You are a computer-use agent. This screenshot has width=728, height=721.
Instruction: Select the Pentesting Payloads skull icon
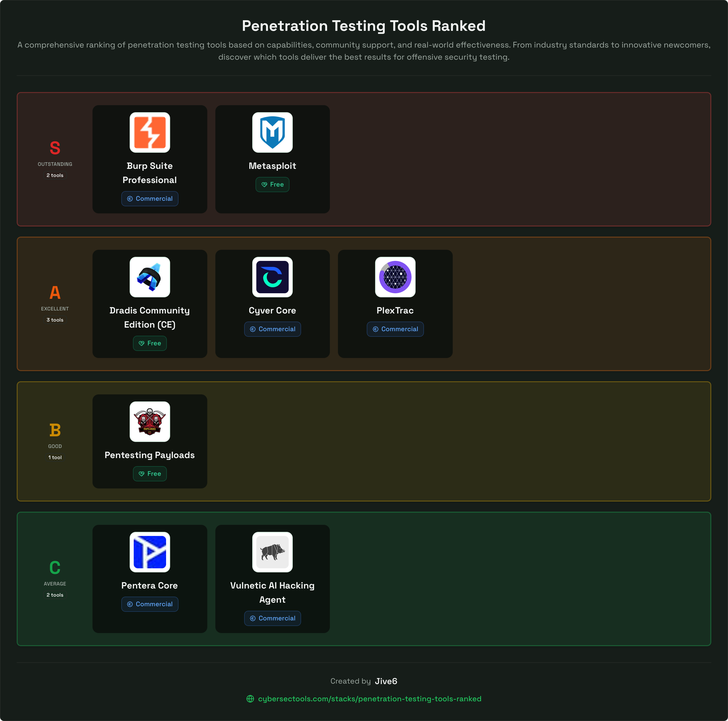150,422
